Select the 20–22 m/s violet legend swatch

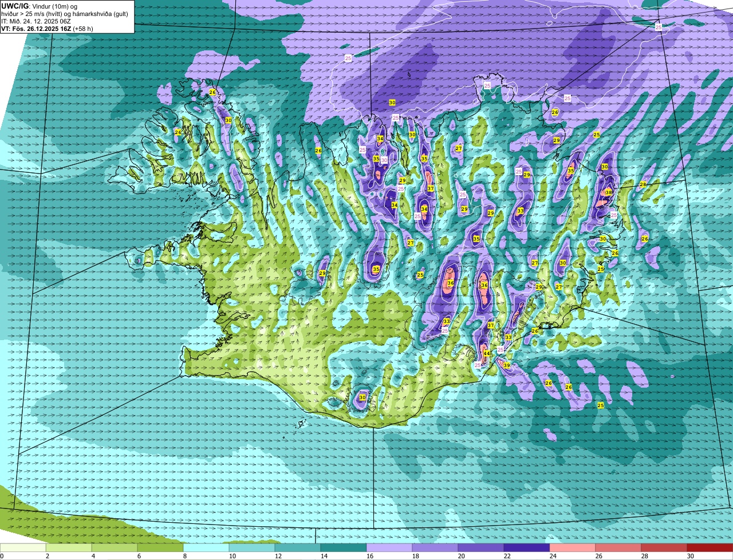[x=481, y=547]
